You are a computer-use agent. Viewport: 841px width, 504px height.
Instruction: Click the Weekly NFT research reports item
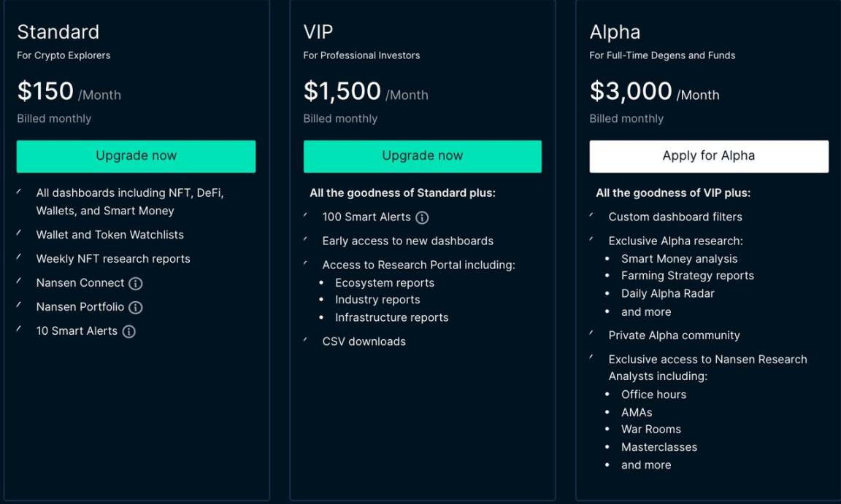[113, 259]
